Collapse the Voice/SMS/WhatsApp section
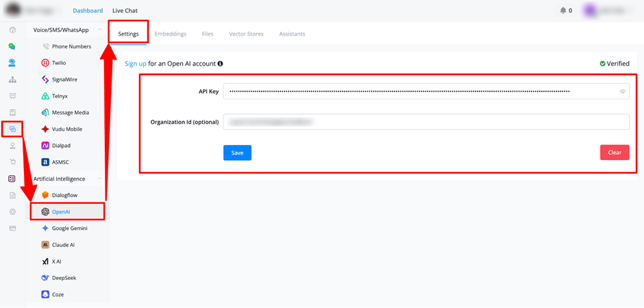The height and width of the screenshot is (308, 644). (x=99, y=30)
